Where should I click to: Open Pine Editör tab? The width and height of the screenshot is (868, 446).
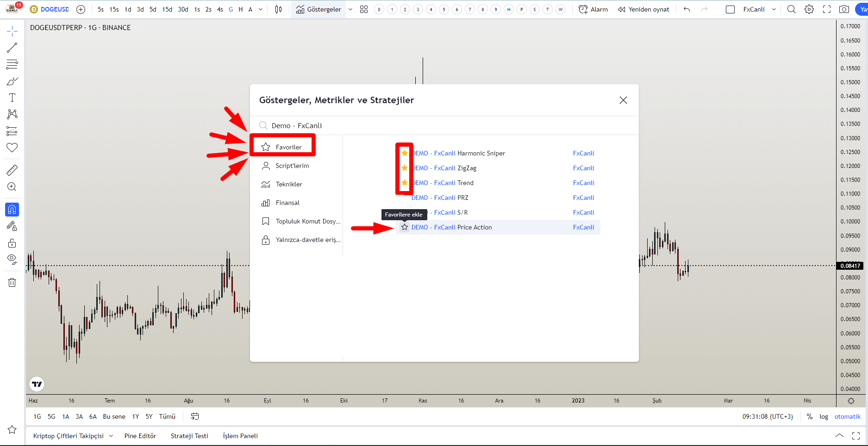[x=140, y=436]
